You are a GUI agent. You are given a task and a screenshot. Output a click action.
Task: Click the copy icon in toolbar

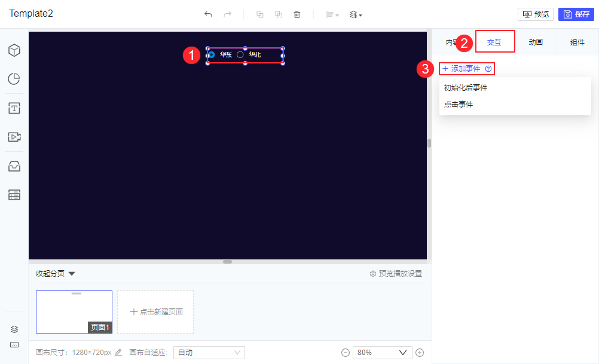[260, 14]
